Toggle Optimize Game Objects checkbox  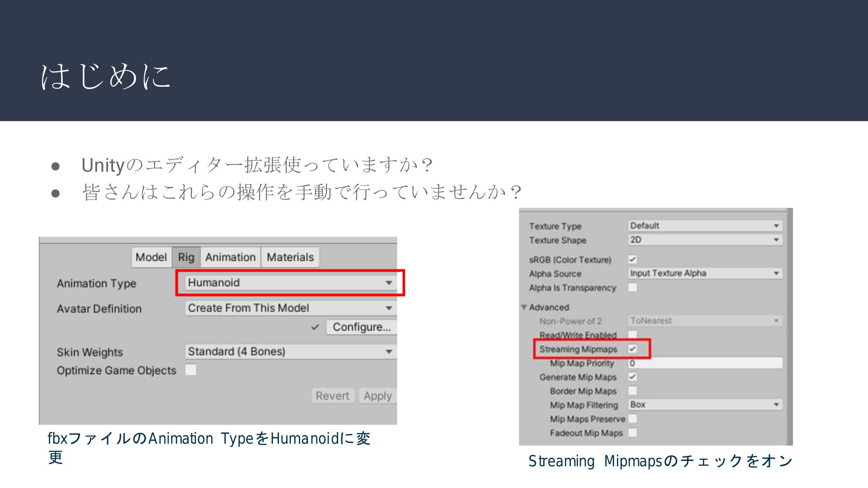191,370
